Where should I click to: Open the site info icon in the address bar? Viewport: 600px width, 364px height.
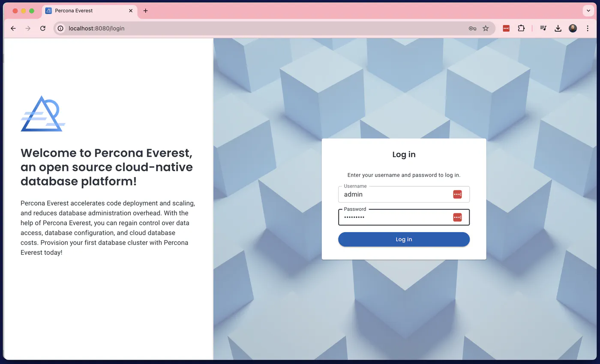pos(61,28)
